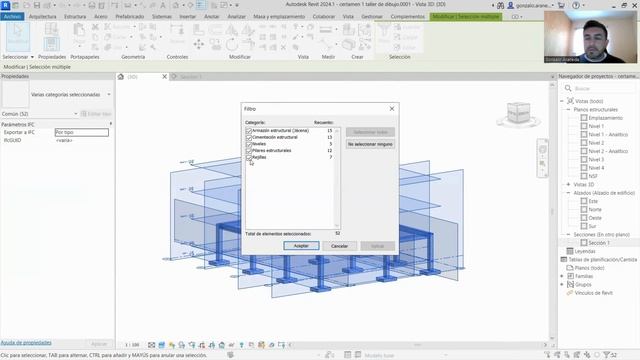Click Aceptar in the Filtro dialog
The height and width of the screenshot is (360, 640).
301,246
